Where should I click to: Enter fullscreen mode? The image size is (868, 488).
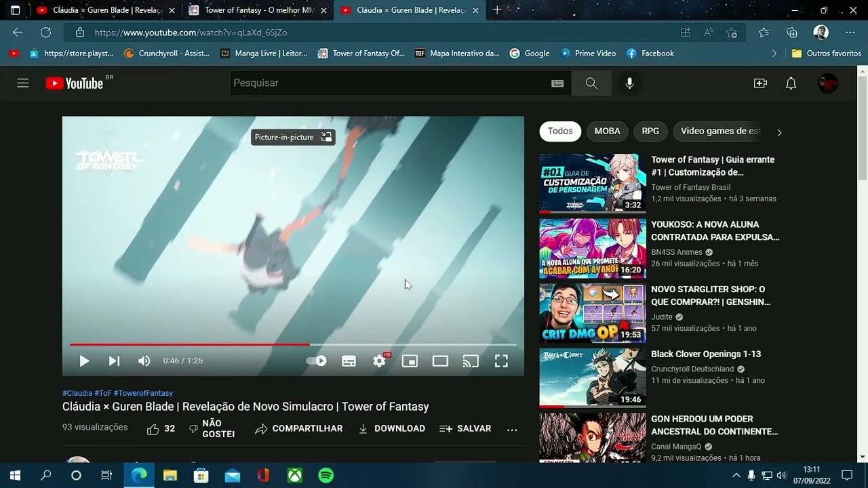click(501, 361)
